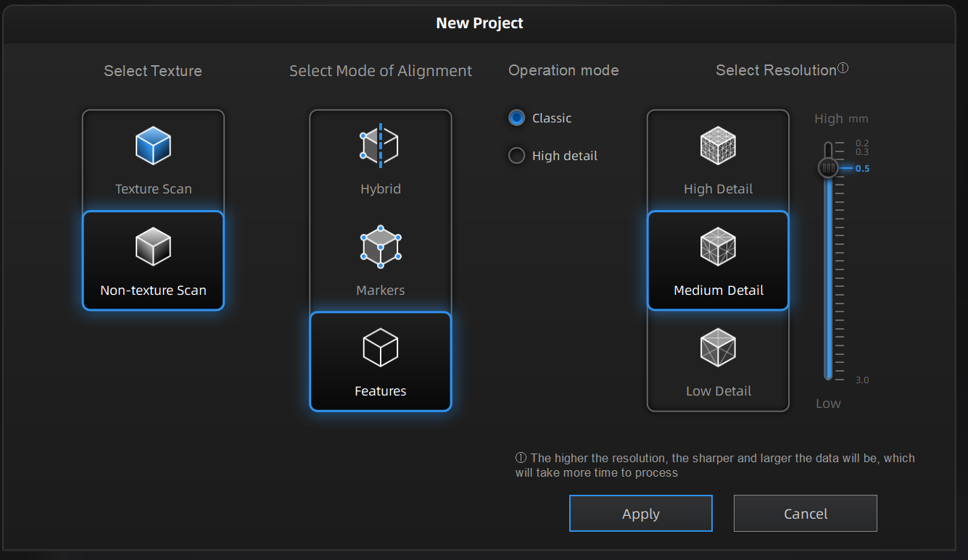Click the Low Detail label
968x560 pixels.
(719, 391)
